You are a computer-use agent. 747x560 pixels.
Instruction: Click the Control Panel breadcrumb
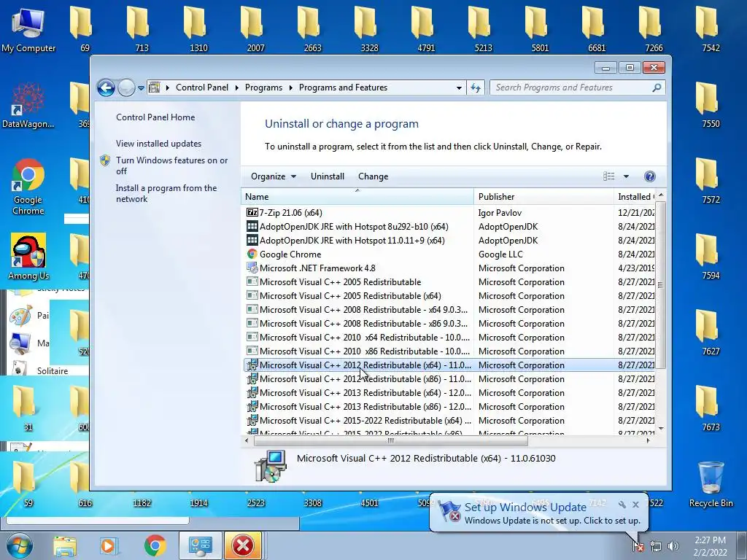(201, 87)
